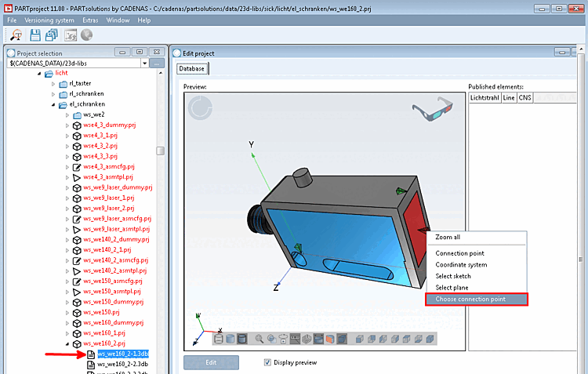This screenshot has width=588, height=374.
Task: Select ws_we160_2-2.3db file in tree
Action: (122, 365)
